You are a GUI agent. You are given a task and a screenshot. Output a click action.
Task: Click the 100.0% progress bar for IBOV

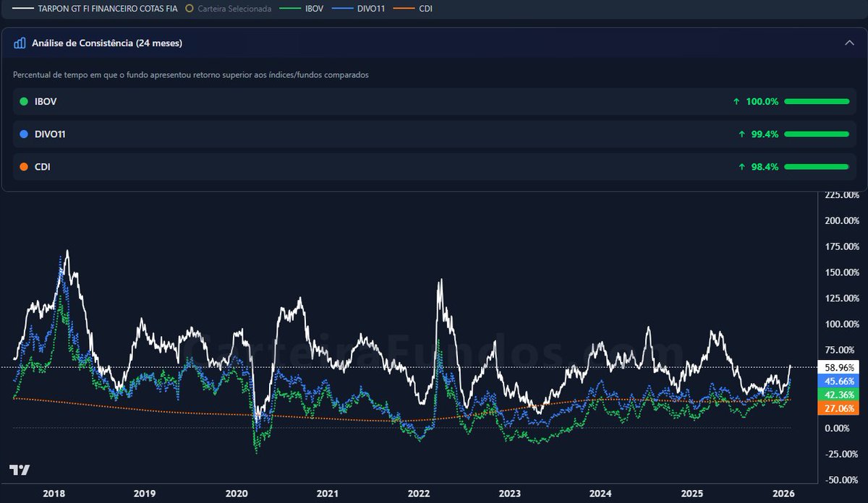tap(816, 102)
